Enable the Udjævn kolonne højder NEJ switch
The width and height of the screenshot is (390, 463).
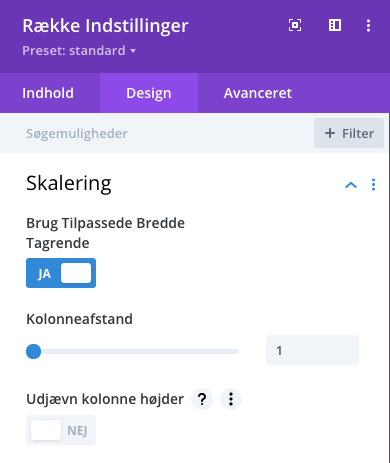(x=61, y=430)
